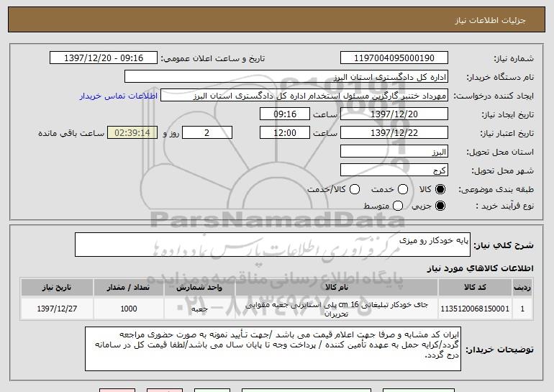Click the creation date field 1397/12/20
The width and height of the screenshot is (554, 392).
[x=394, y=114]
